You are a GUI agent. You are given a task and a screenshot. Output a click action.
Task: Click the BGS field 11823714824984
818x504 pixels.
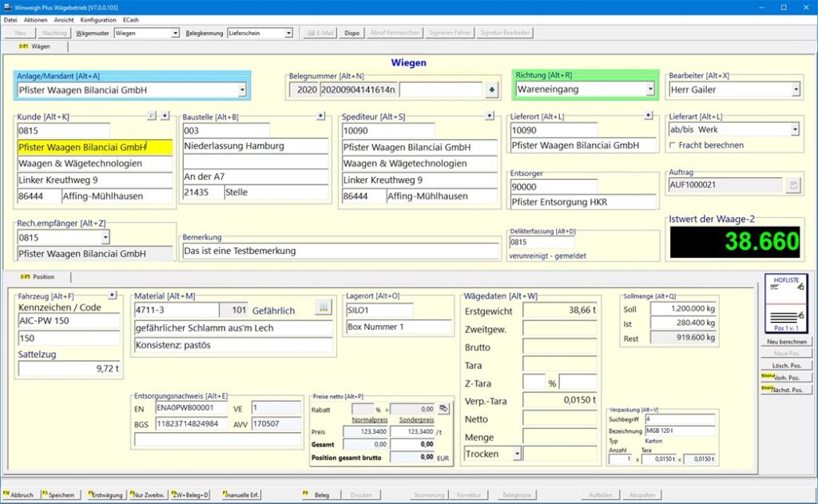pos(192,423)
